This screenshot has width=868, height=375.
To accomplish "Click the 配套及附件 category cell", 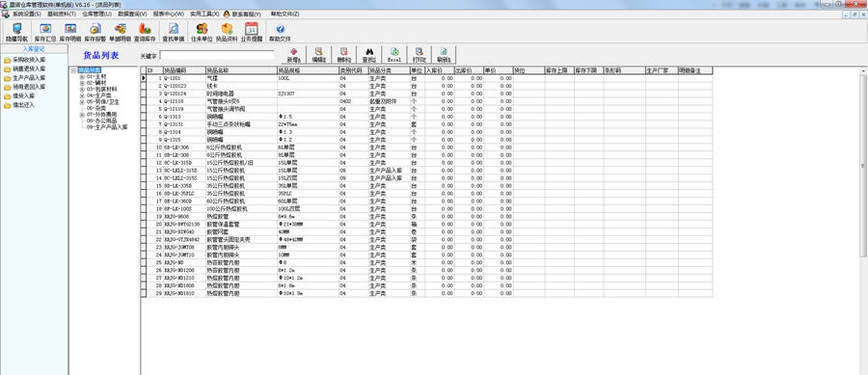I will [390, 102].
